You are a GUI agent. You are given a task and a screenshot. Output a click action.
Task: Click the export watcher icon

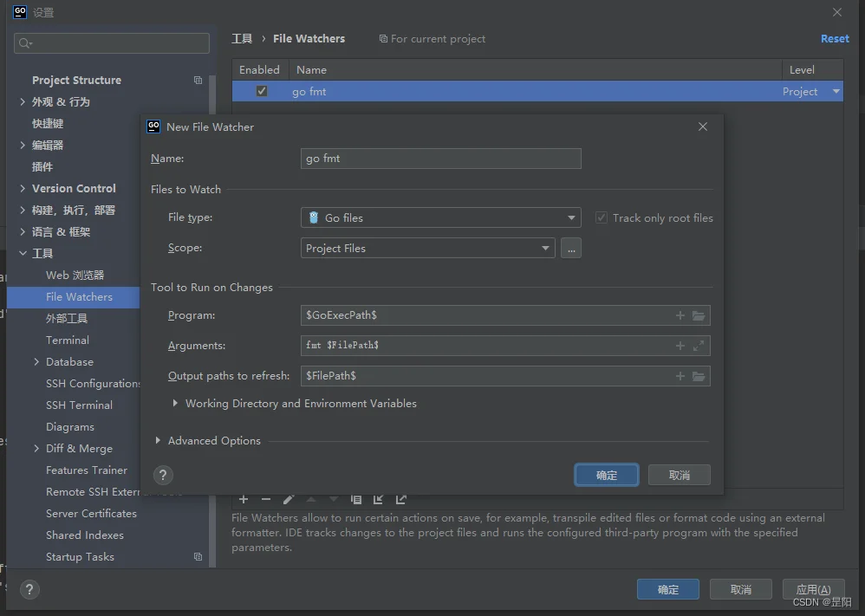point(401,499)
